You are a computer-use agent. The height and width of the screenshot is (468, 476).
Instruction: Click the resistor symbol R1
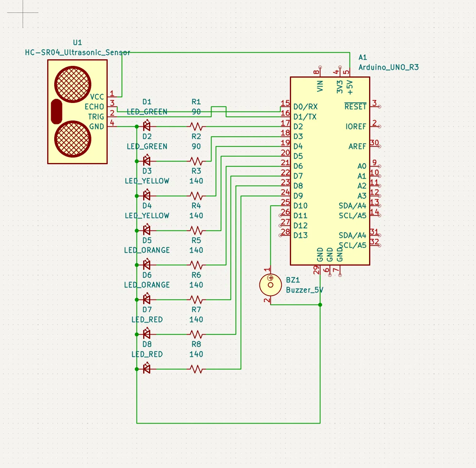[x=197, y=126]
